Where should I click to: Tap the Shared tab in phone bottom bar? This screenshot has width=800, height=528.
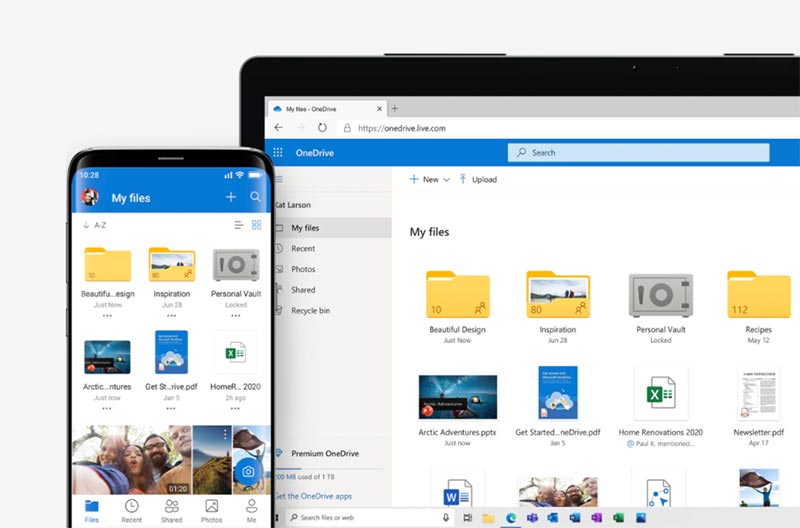click(x=171, y=511)
